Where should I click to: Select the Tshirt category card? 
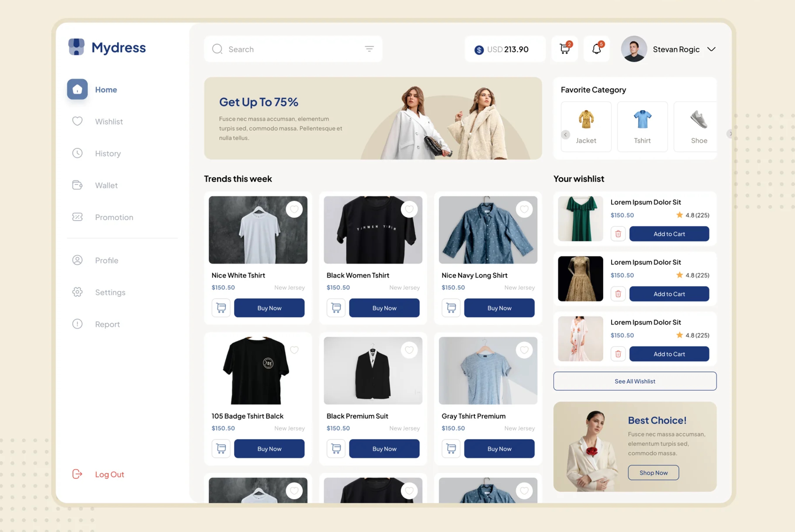click(642, 126)
